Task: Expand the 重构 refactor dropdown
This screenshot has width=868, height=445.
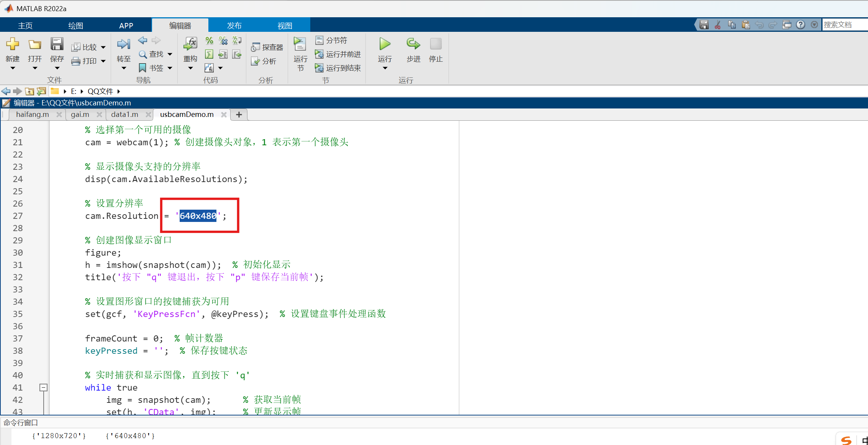Action: 190,67
